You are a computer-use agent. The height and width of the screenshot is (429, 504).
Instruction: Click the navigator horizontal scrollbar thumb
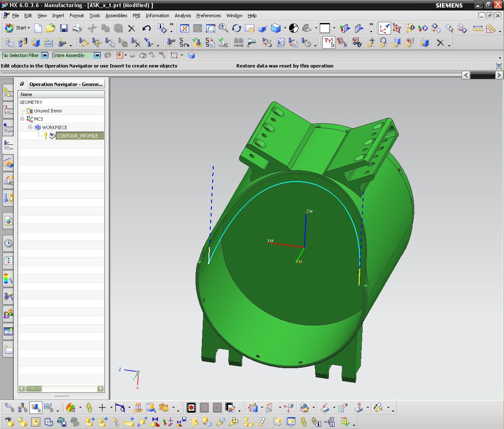(x=34, y=389)
